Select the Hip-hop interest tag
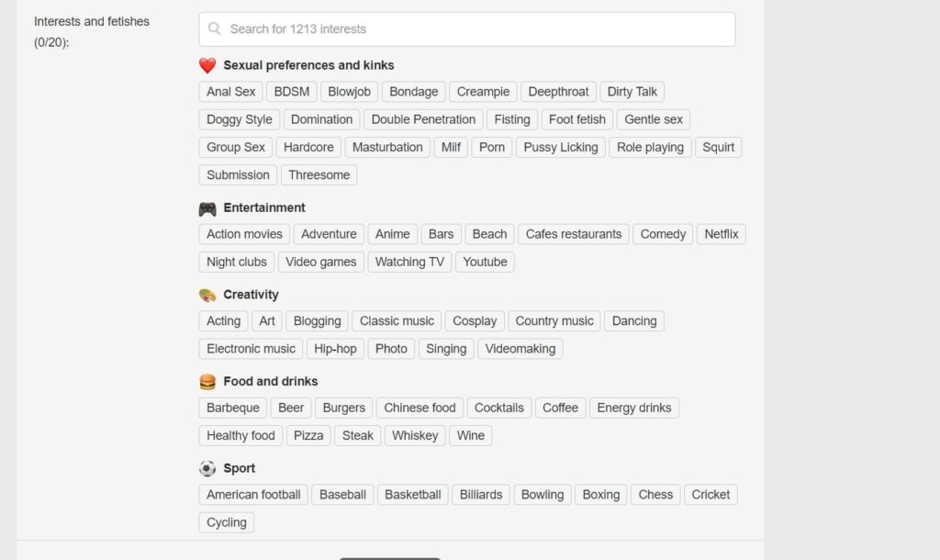The width and height of the screenshot is (940, 560). click(x=335, y=349)
